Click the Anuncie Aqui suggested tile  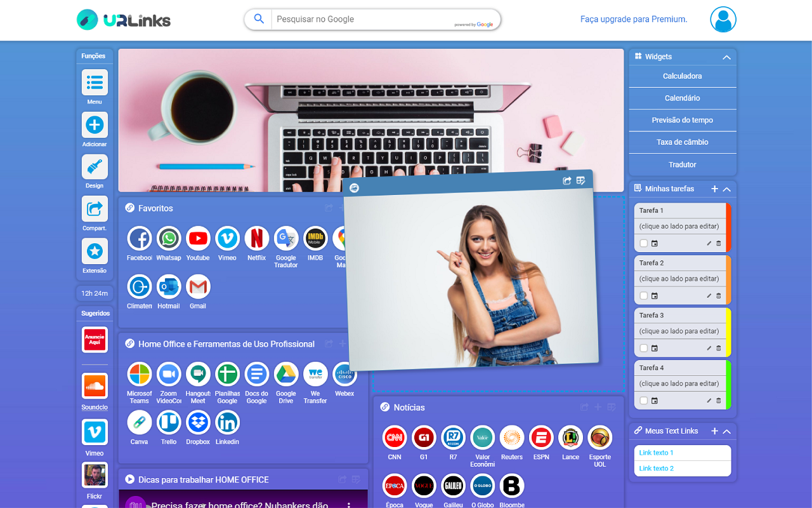pyautogui.click(x=95, y=340)
